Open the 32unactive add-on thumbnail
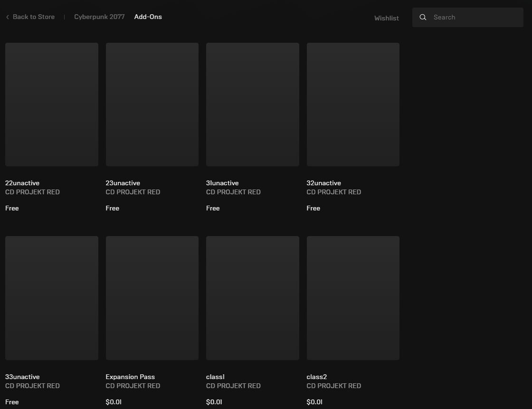This screenshot has width=532, height=409. (353, 105)
